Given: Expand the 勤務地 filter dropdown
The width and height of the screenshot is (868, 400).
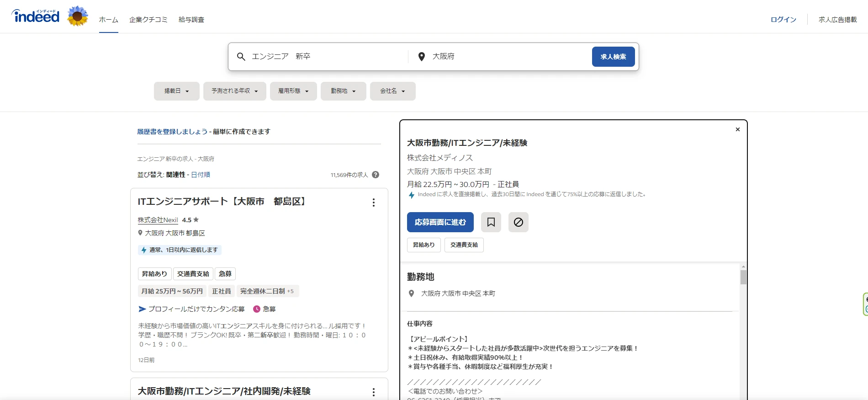Looking at the screenshot, I should pos(344,91).
